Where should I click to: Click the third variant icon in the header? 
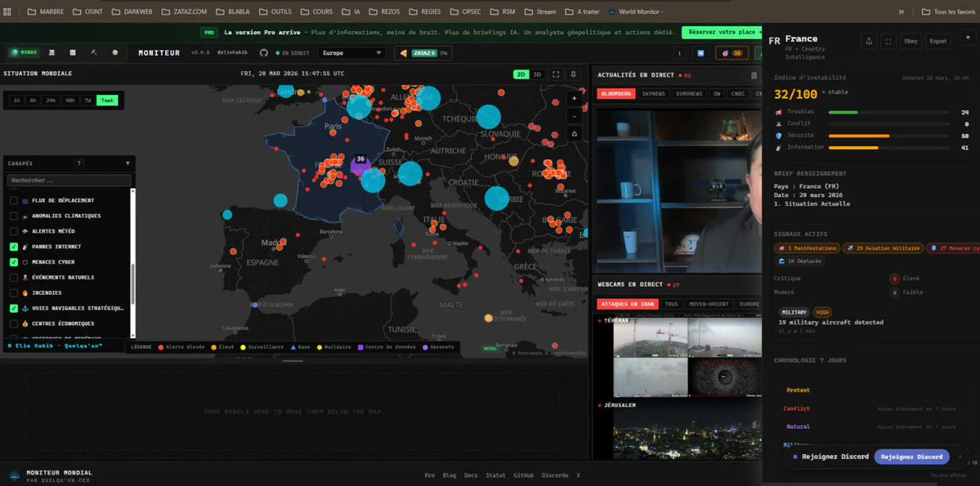(73, 52)
